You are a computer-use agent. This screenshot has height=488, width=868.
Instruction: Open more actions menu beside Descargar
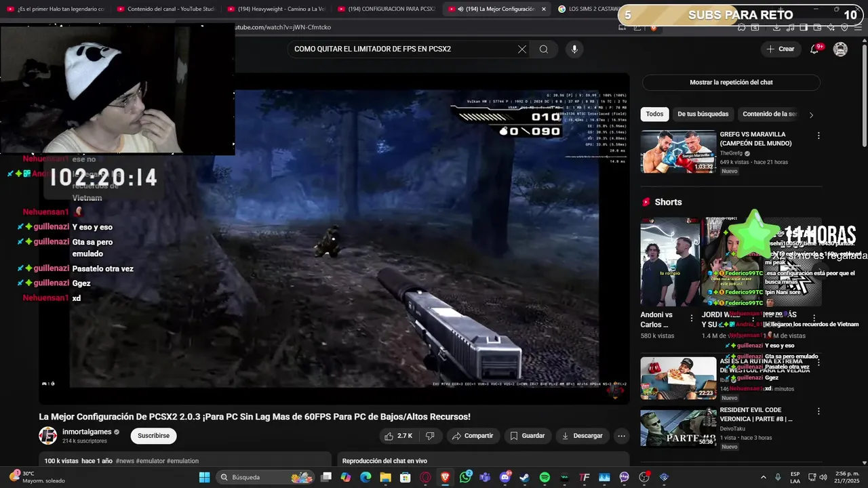pyautogui.click(x=621, y=436)
